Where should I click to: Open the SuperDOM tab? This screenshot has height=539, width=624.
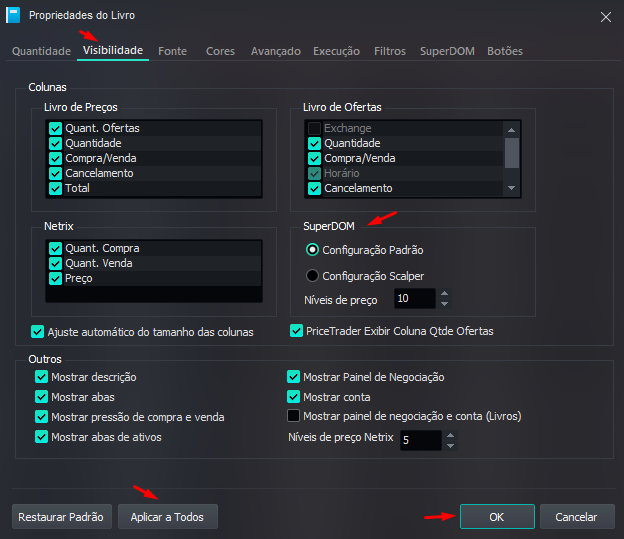[x=447, y=51]
